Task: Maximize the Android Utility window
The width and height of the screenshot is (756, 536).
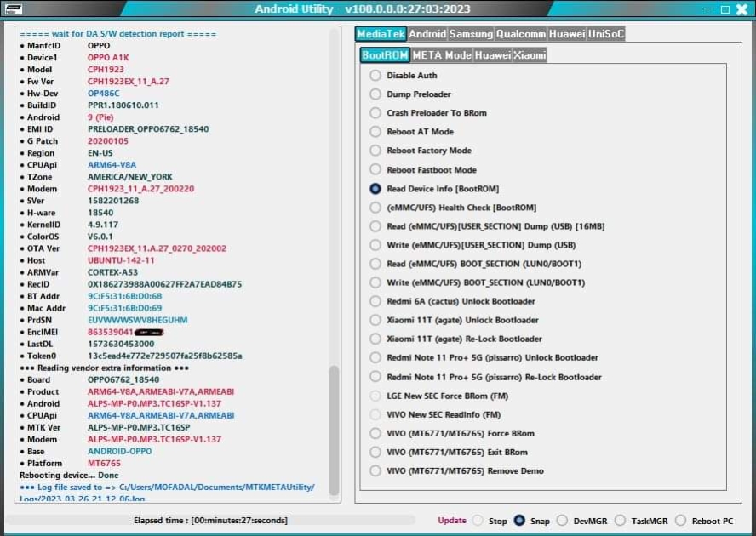Action: click(x=724, y=9)
